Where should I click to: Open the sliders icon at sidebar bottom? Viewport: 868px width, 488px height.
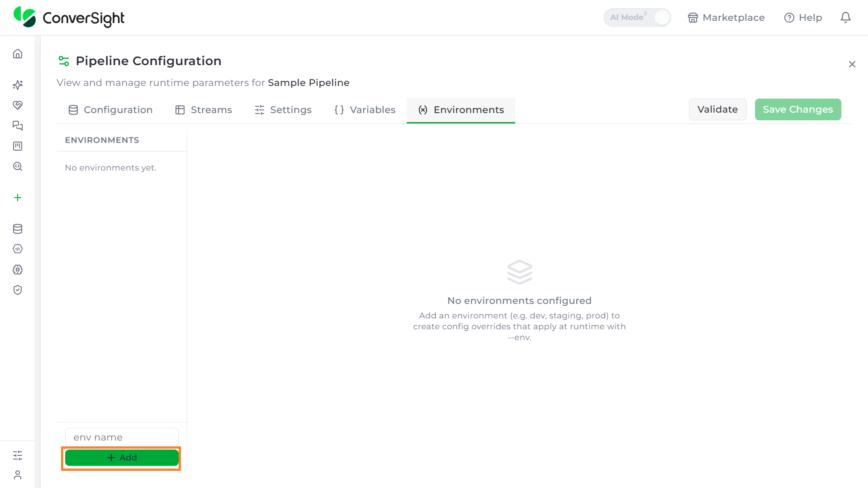18,455
